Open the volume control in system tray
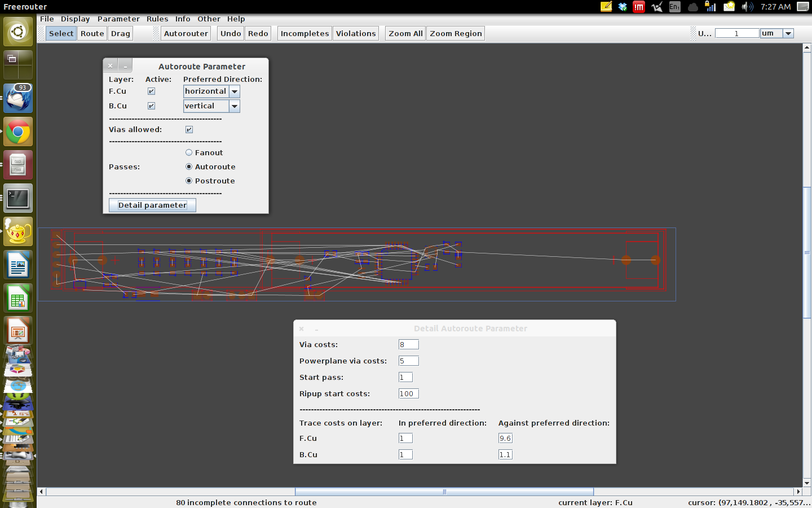Screen dimensions: 812x508 click(x=747, y=7)
